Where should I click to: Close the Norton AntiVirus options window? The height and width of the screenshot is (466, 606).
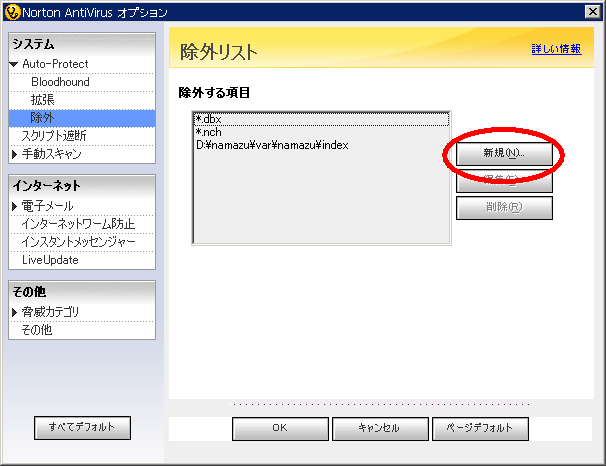pos(592,12)
